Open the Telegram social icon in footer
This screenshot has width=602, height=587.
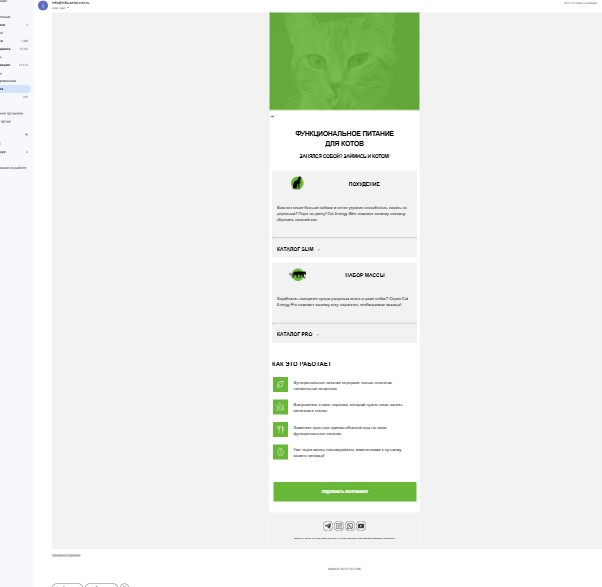click(327, 526)
